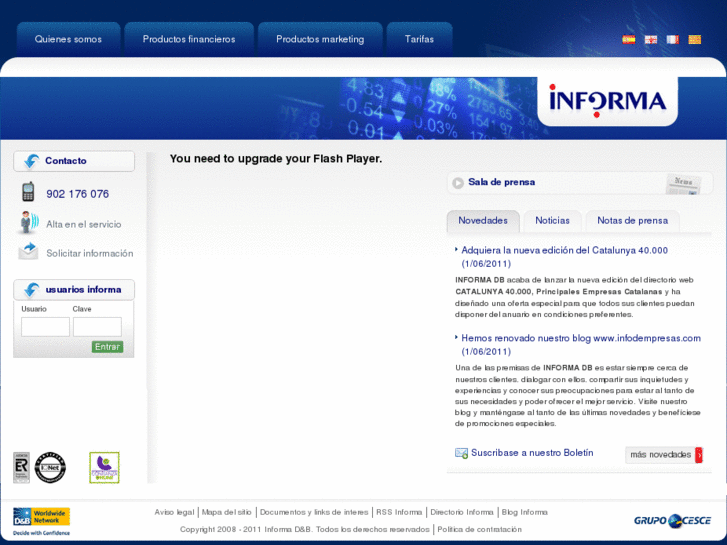This screenshot has height=545, width=727.
Task: Click the Confianza Online seal
Action: [104, 468]
